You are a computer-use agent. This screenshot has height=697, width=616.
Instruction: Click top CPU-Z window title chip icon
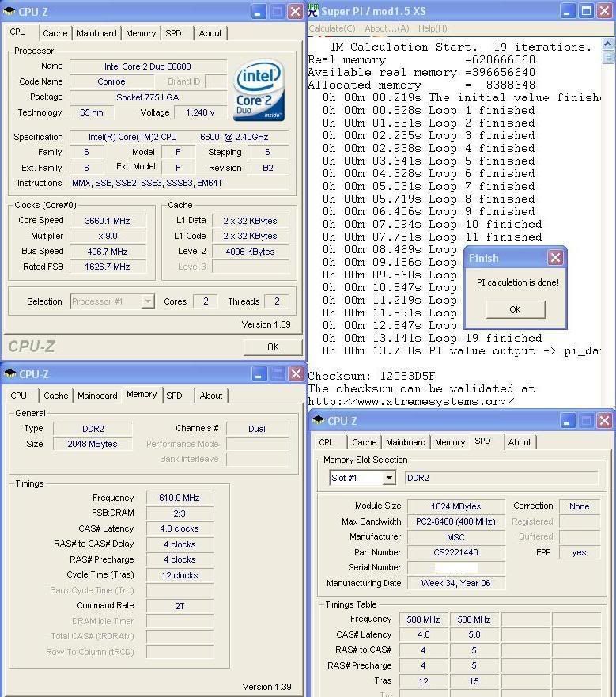pyautogui.click(x=9, y=11)
